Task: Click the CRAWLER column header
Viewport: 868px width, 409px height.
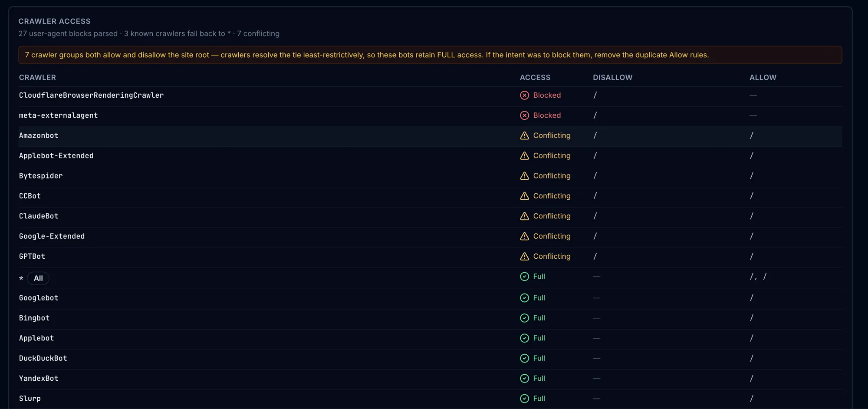Action: click(37, 77)
